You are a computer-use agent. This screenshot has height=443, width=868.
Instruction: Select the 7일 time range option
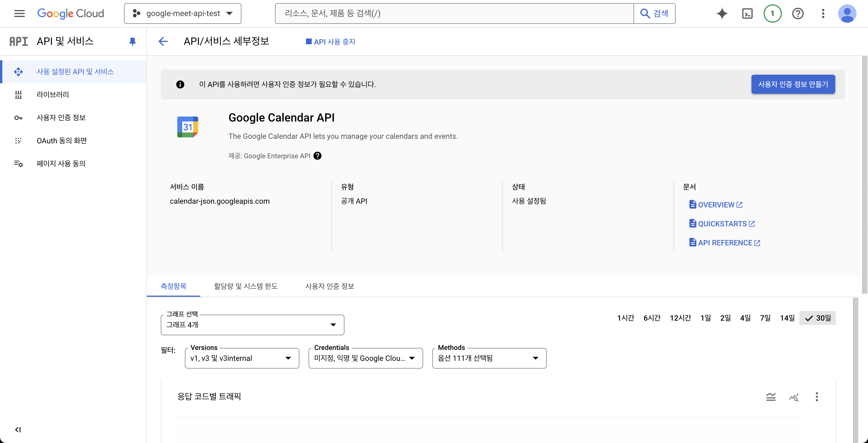[x=765, y=318]
